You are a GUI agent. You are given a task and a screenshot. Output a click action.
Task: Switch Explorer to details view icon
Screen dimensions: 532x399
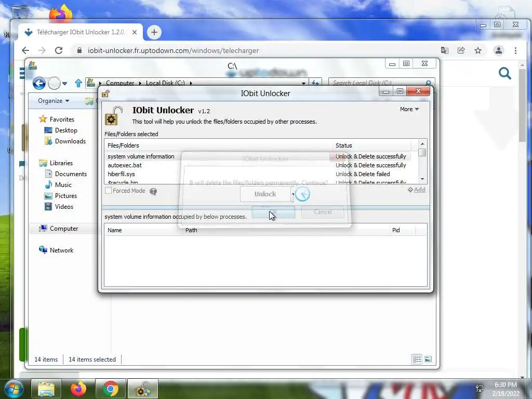pos(417,359)
